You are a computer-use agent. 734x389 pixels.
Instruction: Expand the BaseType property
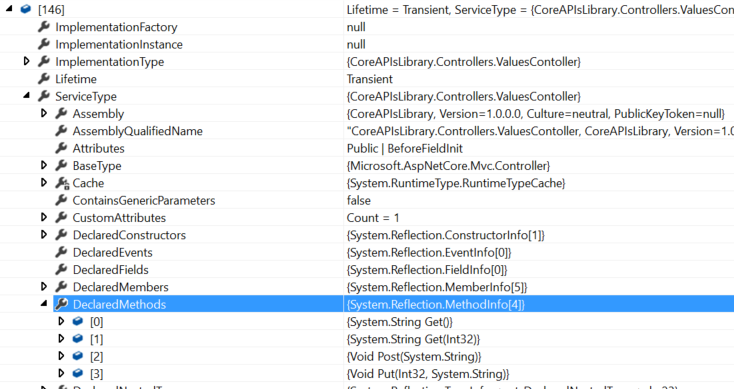tap(44, 165)
